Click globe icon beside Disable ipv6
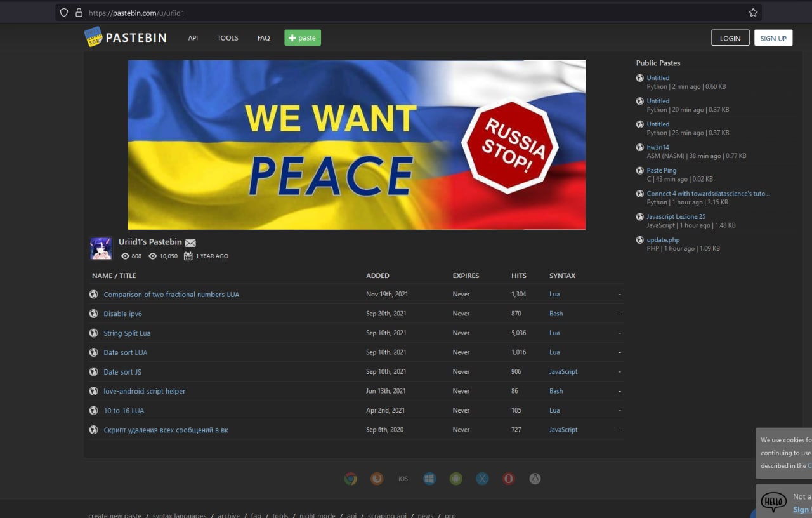Image resolution: width=812 pixels, height=518 pixels. [x=94, y=314]
